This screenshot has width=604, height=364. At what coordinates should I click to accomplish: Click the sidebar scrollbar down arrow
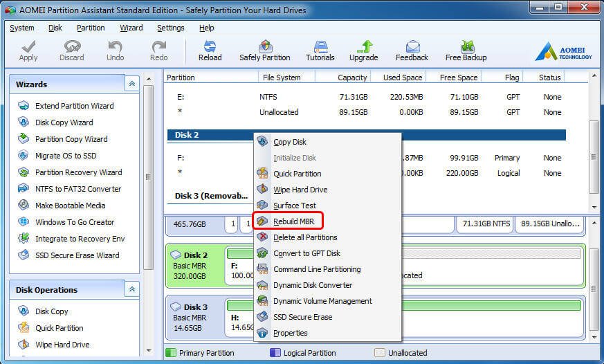149,351
